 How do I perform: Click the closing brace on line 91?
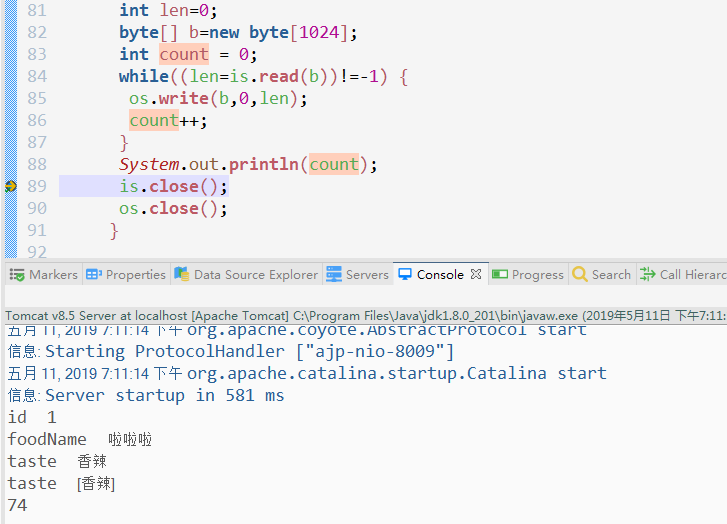(x=114, y=230)
